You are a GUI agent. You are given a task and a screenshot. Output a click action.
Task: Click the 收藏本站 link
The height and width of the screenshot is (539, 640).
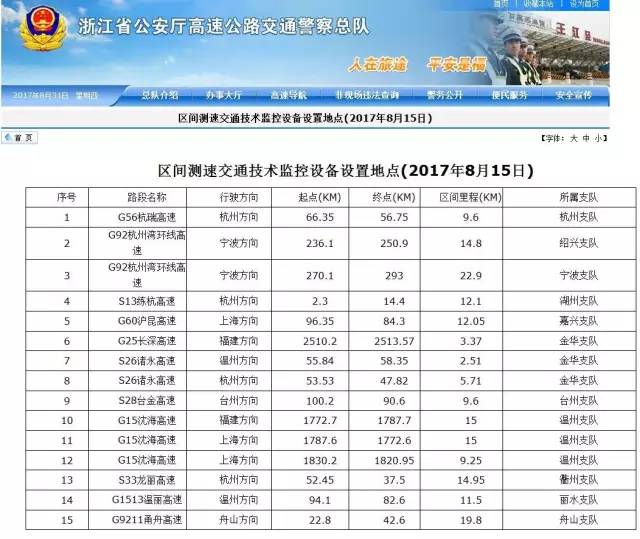pos(538,4)
